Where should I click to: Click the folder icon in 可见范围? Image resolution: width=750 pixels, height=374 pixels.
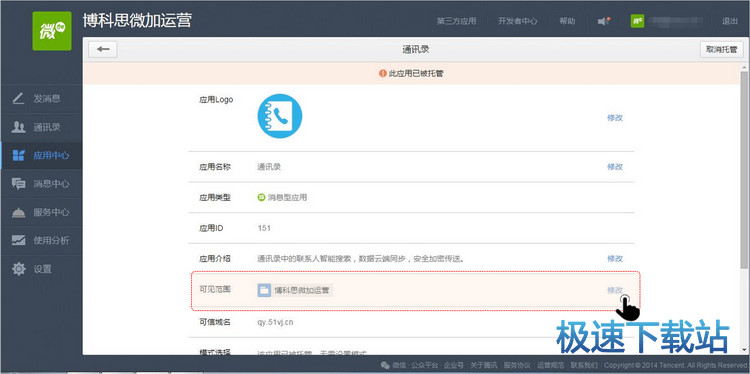pyautogui.click(x=265, y=290)
